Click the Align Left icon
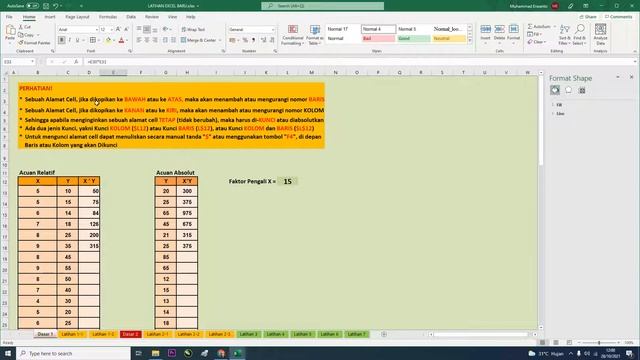Screen dimensions: 640x360 139,40
